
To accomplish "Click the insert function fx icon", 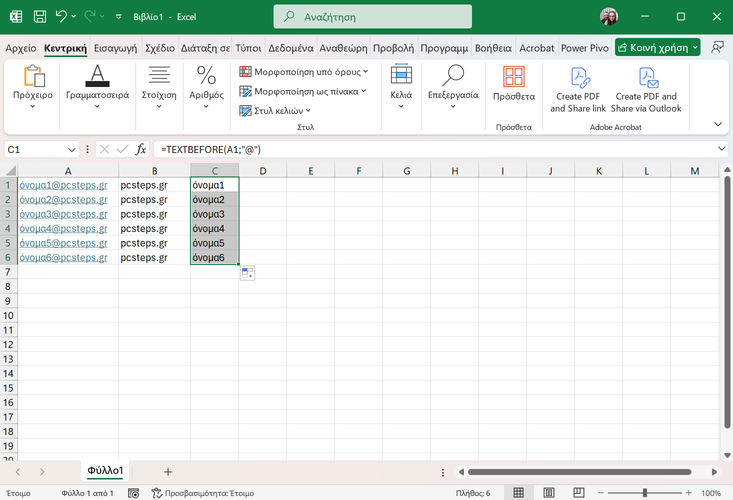I will point(141,149).
